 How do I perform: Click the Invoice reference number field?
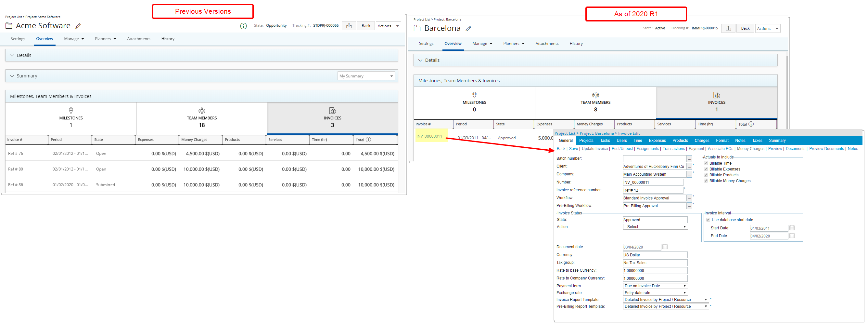pyautogui.click(x=653, y=190)
